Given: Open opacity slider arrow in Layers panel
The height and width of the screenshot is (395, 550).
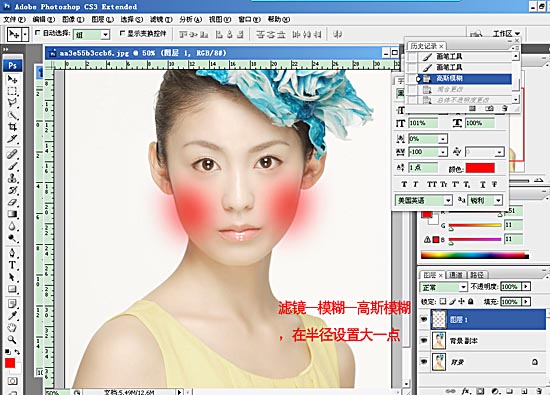Looking at the screenshot, I should [526, 287].
